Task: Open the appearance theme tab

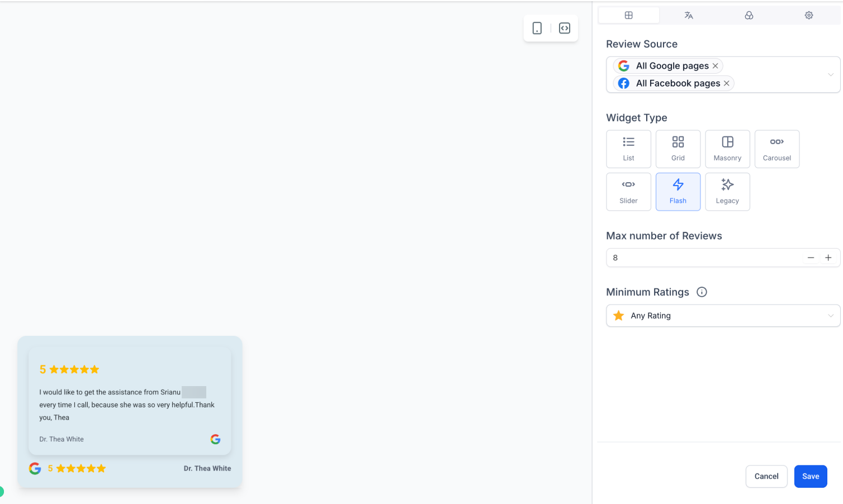Action: [749, 16]
